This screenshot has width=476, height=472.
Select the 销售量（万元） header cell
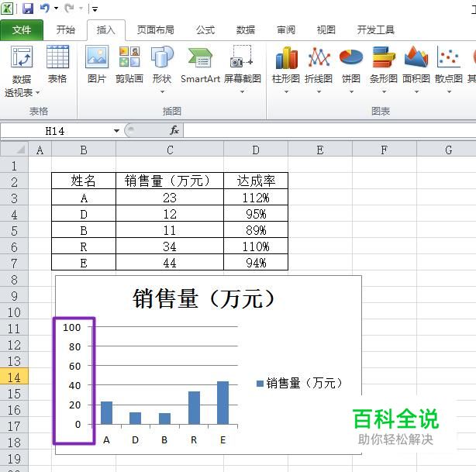pos(170,181)
